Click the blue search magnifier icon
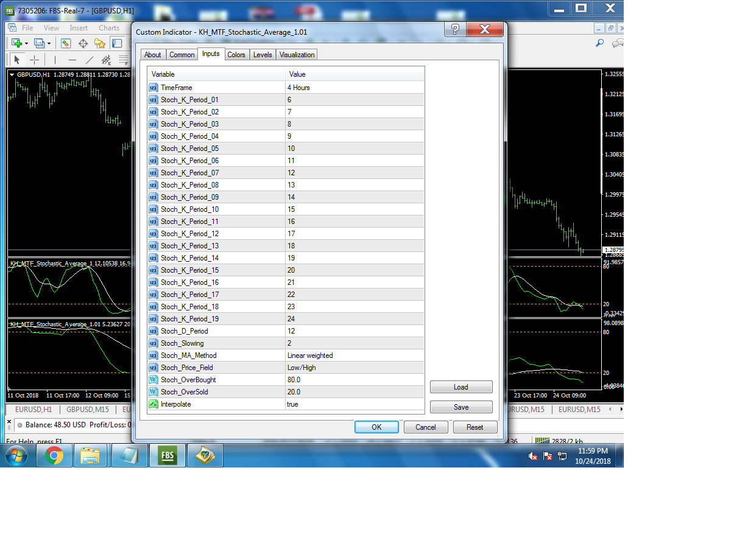 pos(599,43)
